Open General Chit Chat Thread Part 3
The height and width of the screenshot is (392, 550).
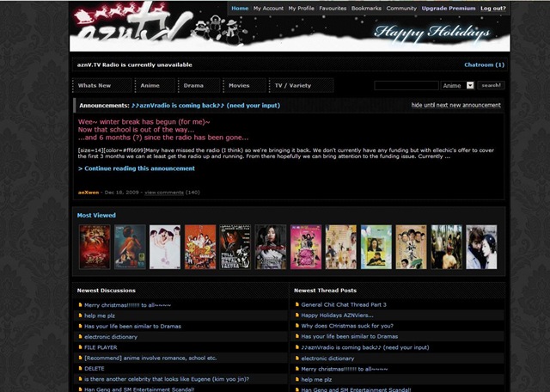(344, 304)
